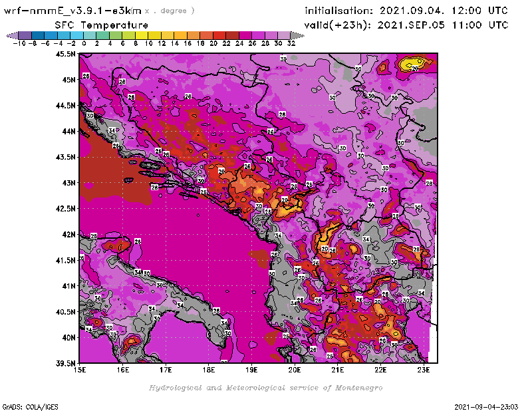Click the 42.5N latitude axis label

coord(65,208)
